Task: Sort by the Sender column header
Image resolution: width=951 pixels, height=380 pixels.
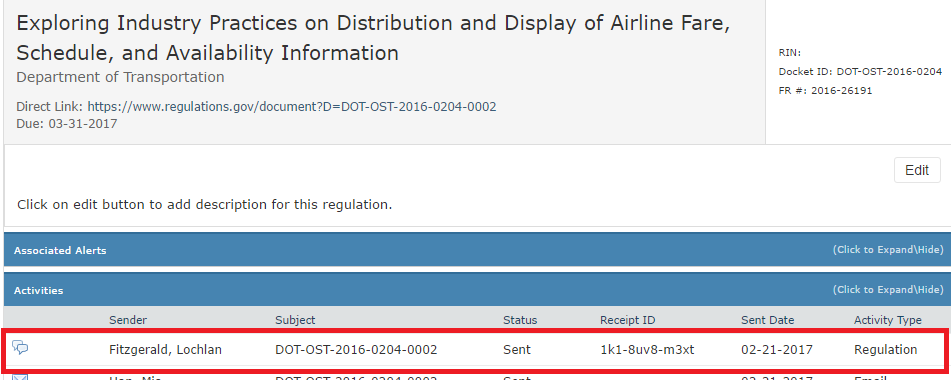Action: (x=128, y=320)
